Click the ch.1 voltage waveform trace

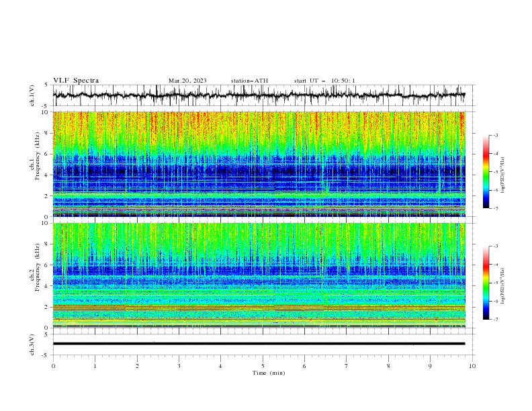pos(259,95)
